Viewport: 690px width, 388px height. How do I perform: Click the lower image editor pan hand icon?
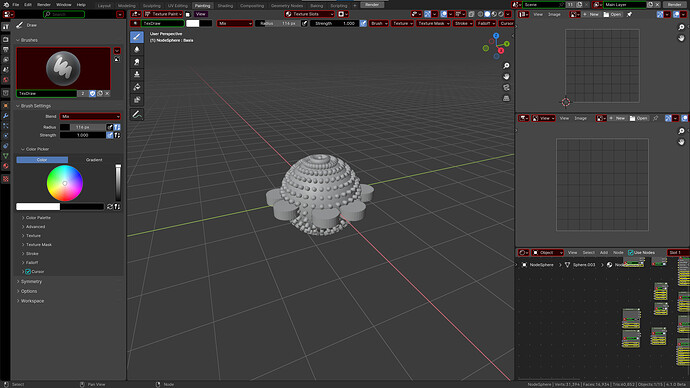coord(681,142)
